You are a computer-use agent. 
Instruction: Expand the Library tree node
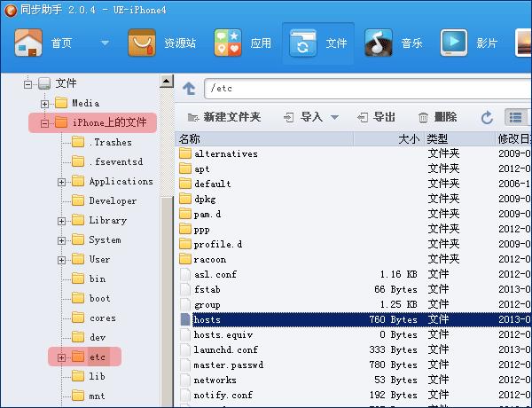point(61,222)
